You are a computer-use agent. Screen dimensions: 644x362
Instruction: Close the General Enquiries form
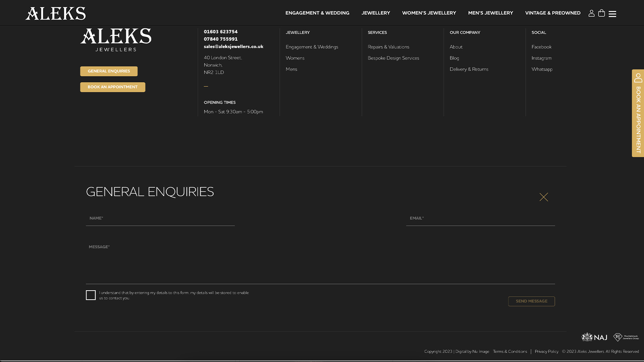544,197
